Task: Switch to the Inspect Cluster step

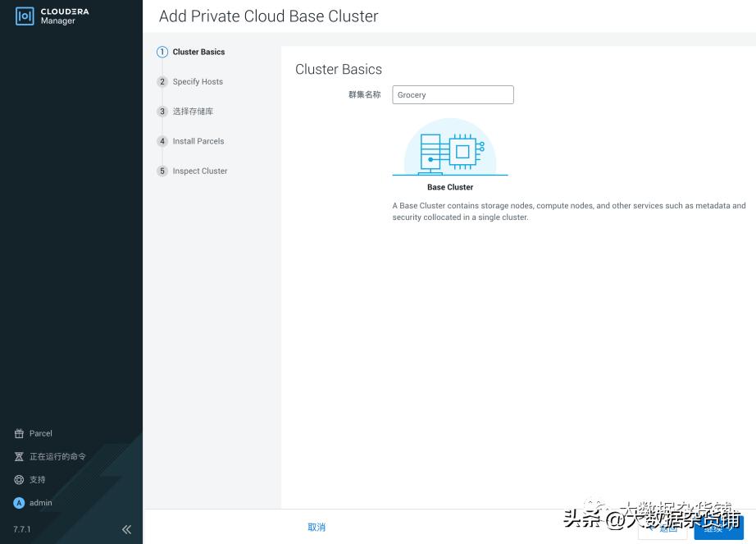Action: [199, 171]
